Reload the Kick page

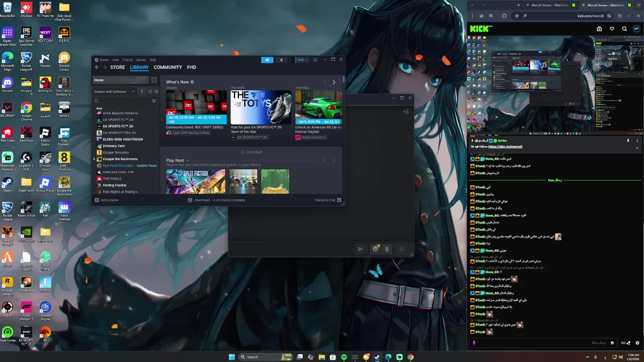point(620,16)
